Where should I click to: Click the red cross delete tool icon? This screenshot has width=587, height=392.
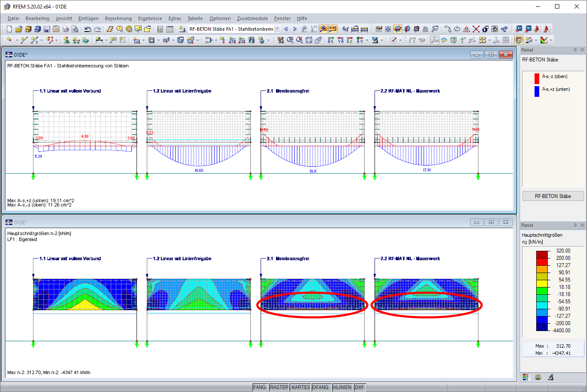(x=476, y=29)
